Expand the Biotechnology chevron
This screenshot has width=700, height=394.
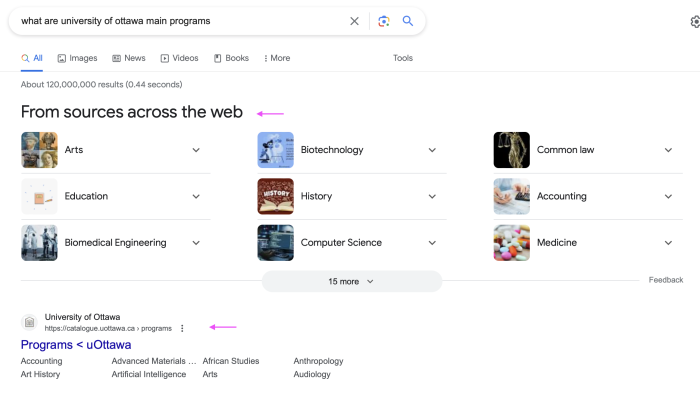(x=432, y=150)
